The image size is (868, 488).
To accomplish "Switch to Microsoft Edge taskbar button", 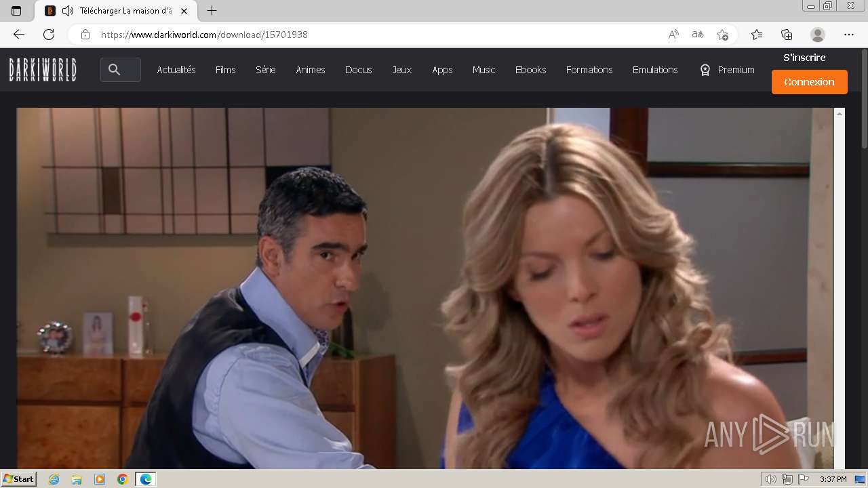I will [146, 479].
